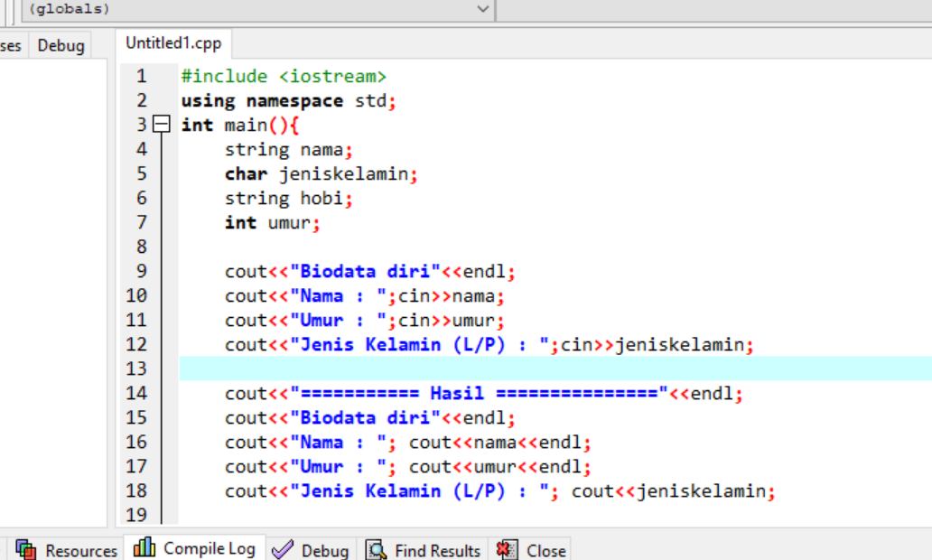Select the Resources tab
932x560 pixels.
[70, 549]
